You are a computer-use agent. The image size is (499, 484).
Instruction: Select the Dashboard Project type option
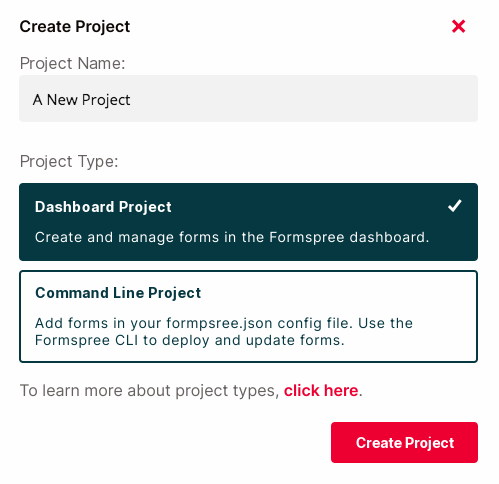[x=248, y=222]
